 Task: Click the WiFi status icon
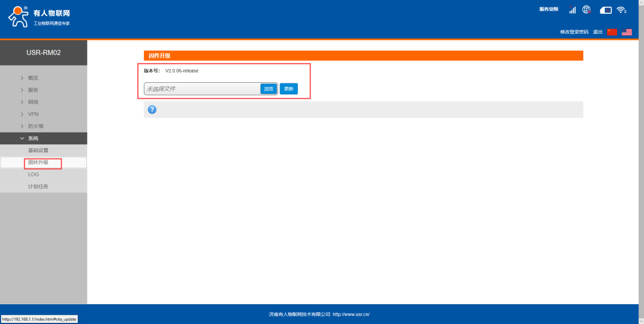pyautogui.click(x=621, y=10)
